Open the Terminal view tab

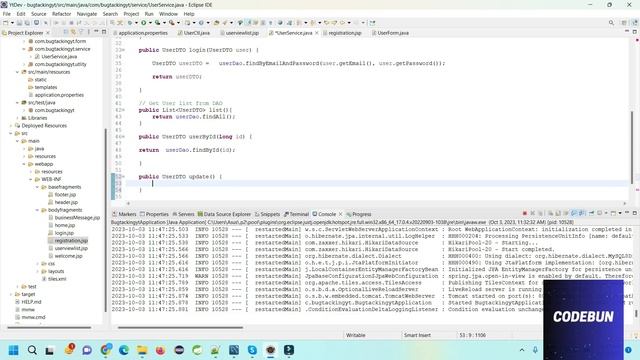(x=296, y=214)
